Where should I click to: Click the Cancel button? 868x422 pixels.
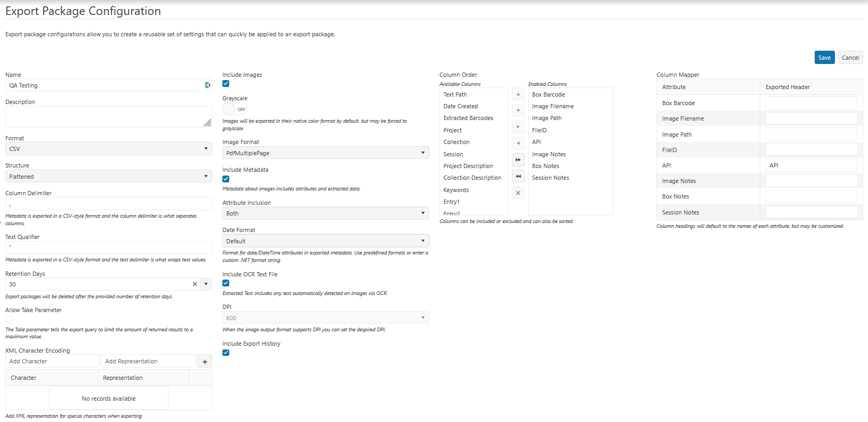coord(850,58)
